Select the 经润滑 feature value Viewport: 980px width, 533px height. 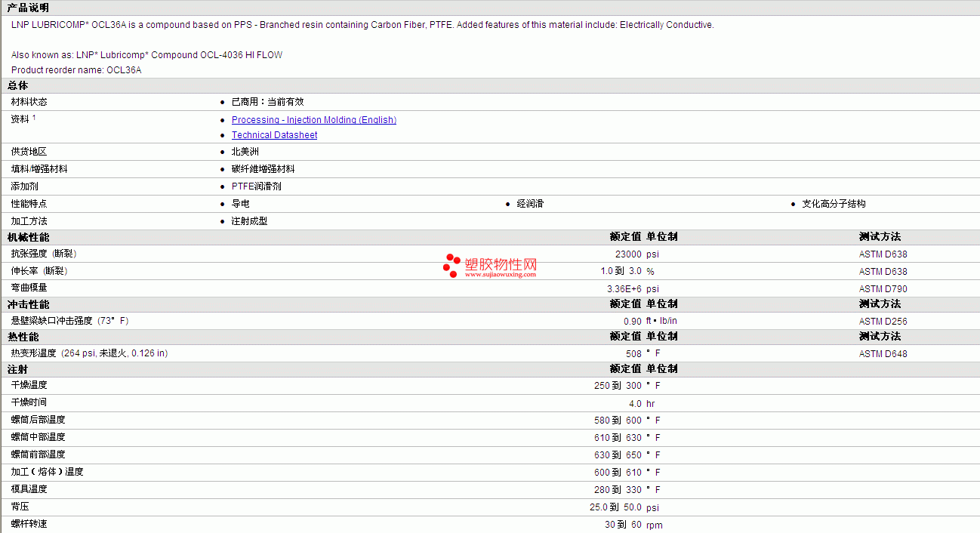click(530, 204)
